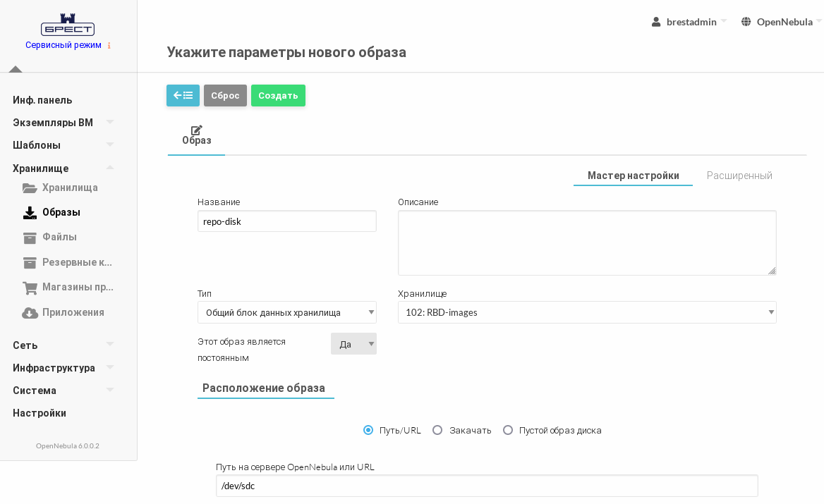Switch to the Расширенный tab
Screen dimensions: 824x504
point(739,176)
